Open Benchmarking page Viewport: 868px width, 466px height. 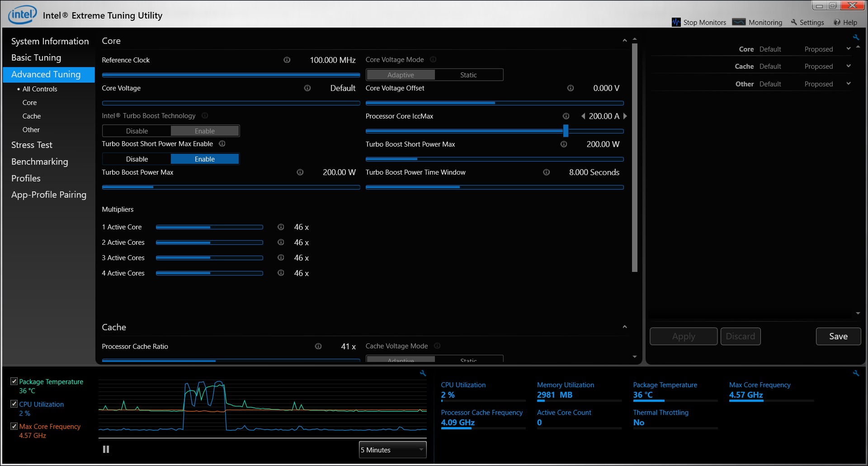click(39, 162)
